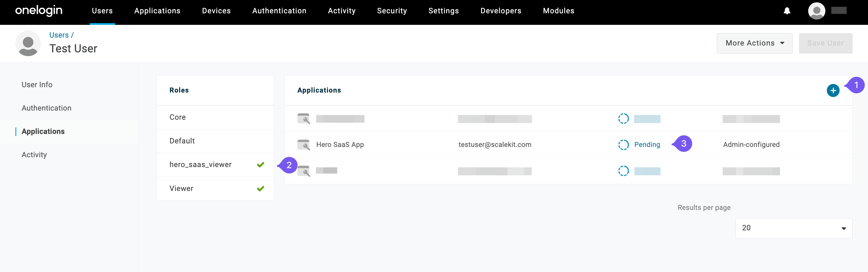Select Modules from the top navigation
Screen dimensions: 868x272
(x=558, y=10)
